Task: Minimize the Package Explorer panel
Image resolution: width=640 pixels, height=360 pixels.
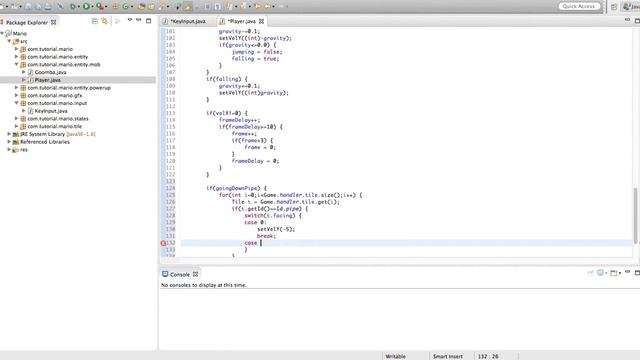Action: pos(139,20)
